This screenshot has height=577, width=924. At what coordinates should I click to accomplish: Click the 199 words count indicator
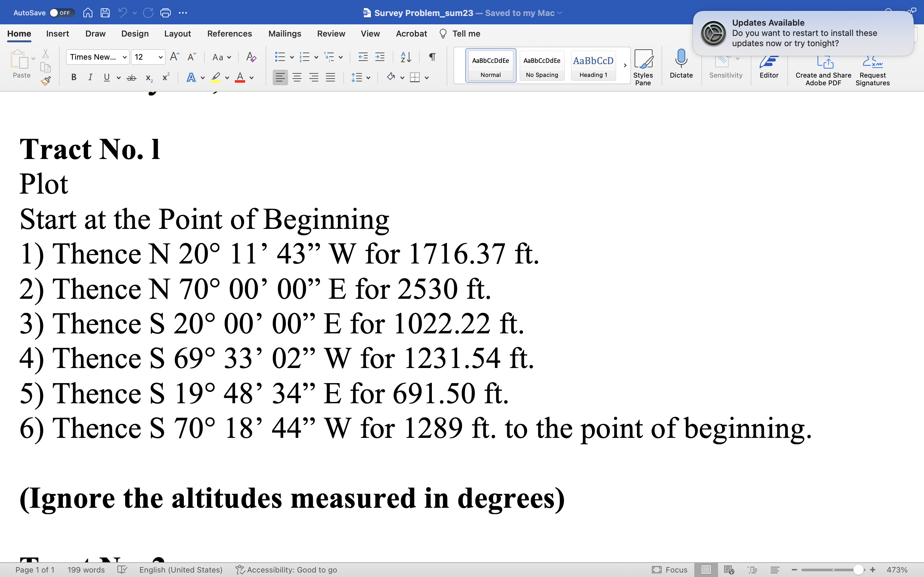point(86,570)
